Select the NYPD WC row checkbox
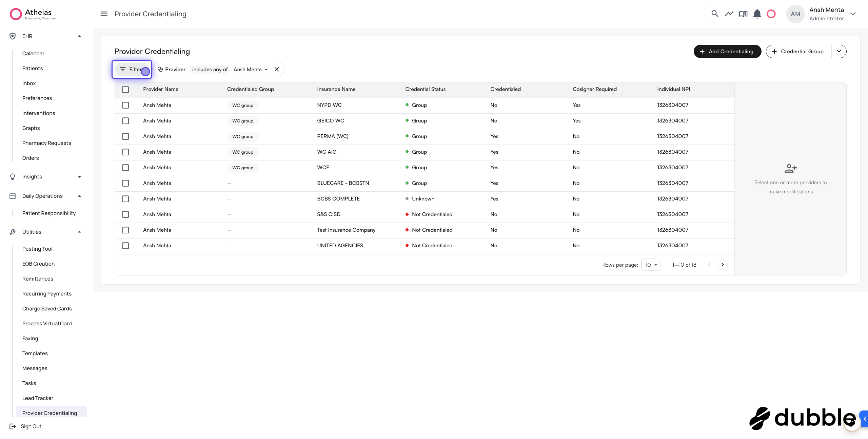Image resolution: width=868 pixels, height=439 pixels. click(x=125, y=105)
